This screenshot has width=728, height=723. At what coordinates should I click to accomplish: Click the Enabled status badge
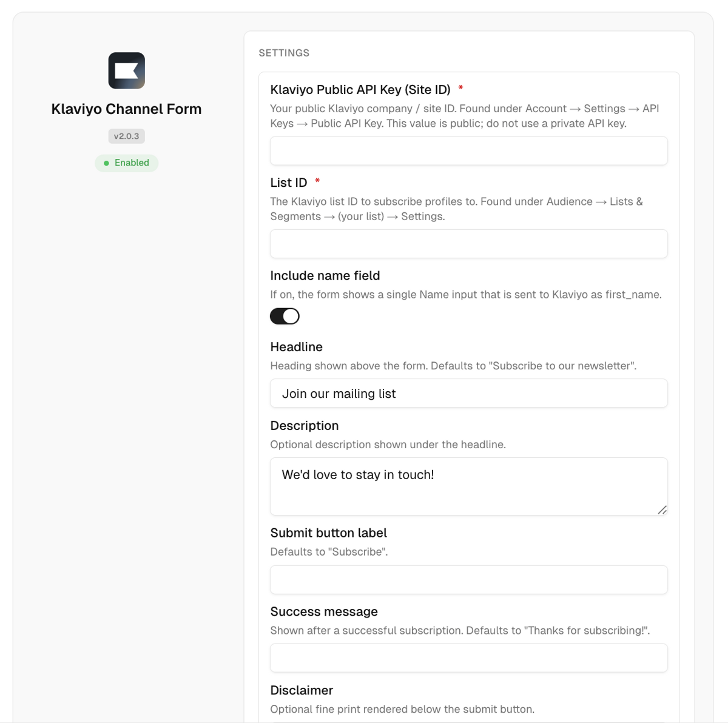click(126, 163)
